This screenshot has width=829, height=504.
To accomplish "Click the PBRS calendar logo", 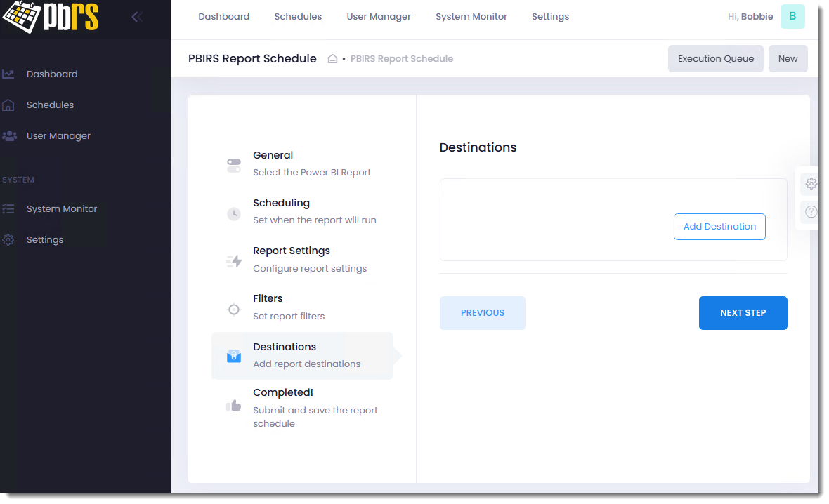I will [49, 18].
